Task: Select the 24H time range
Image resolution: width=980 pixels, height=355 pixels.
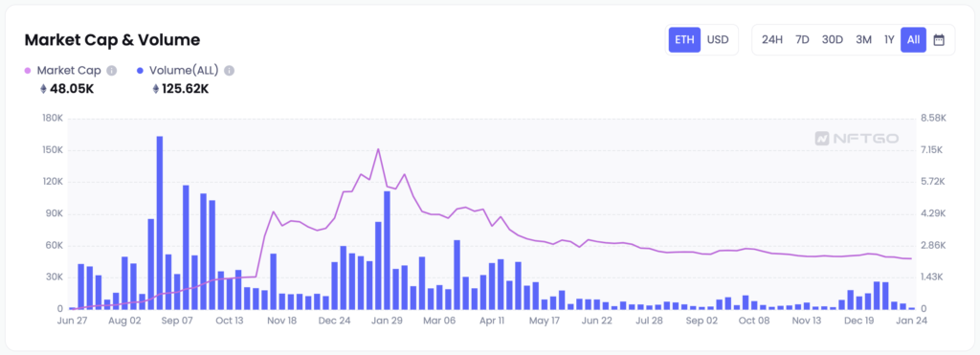Action: [772, 40]
